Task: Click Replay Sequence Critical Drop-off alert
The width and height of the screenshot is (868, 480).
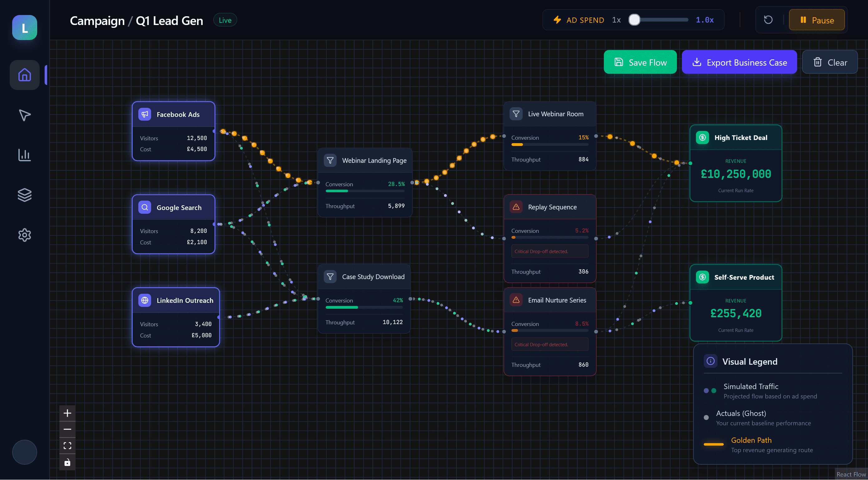Action: 550,251
